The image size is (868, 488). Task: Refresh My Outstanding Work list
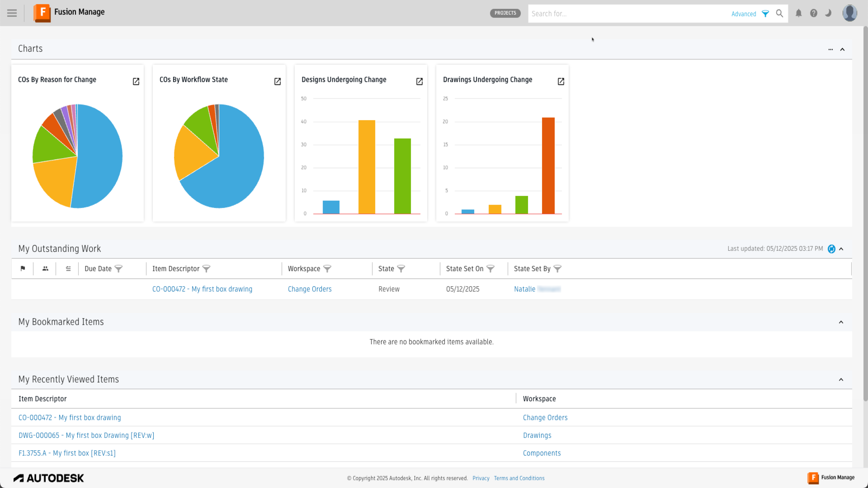pos(831,249)
